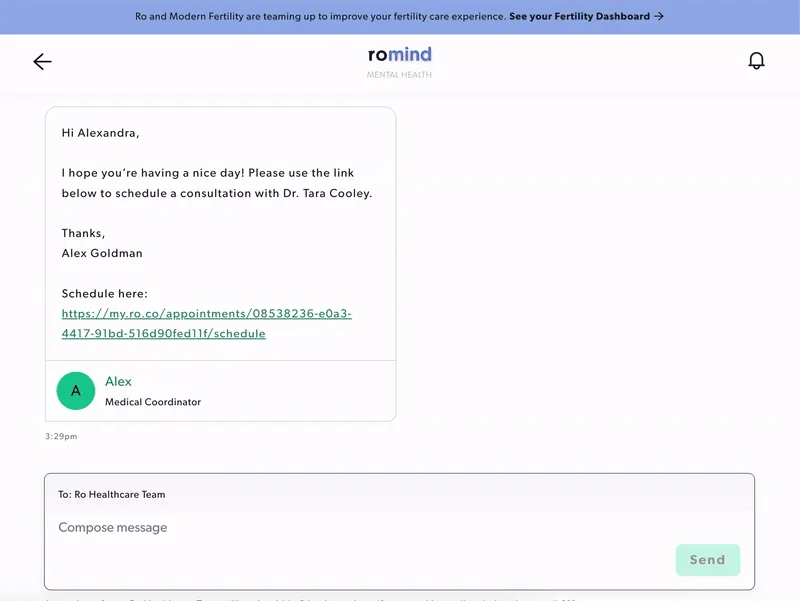Click the arrow after Fertility Dashboard
This screenshot has width=800, height=601.
658,17
